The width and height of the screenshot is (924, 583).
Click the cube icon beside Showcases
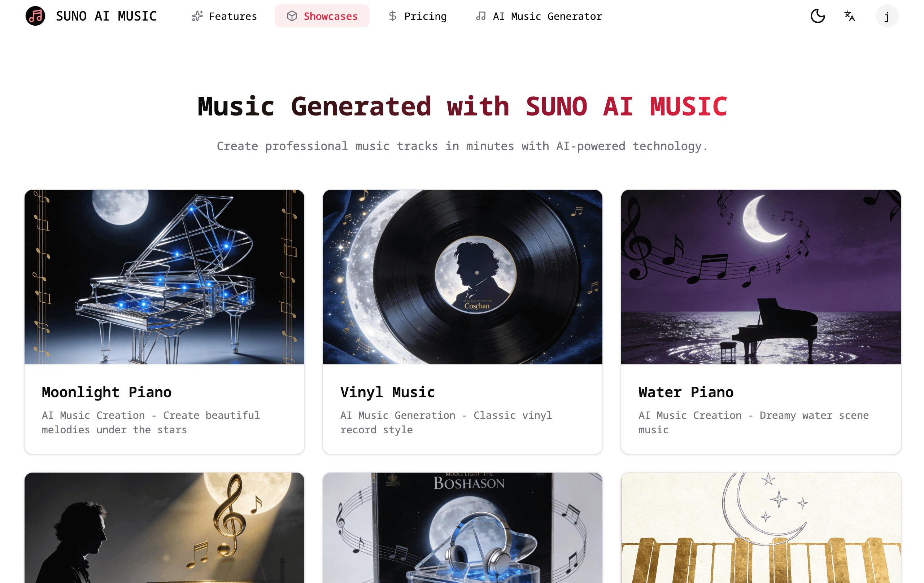click(292, 16)
